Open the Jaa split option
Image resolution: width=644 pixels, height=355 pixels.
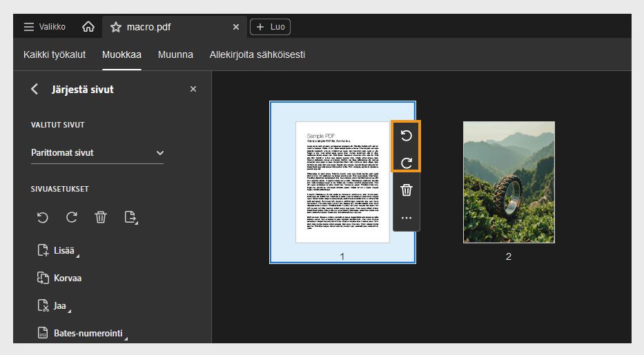[54, 306]
